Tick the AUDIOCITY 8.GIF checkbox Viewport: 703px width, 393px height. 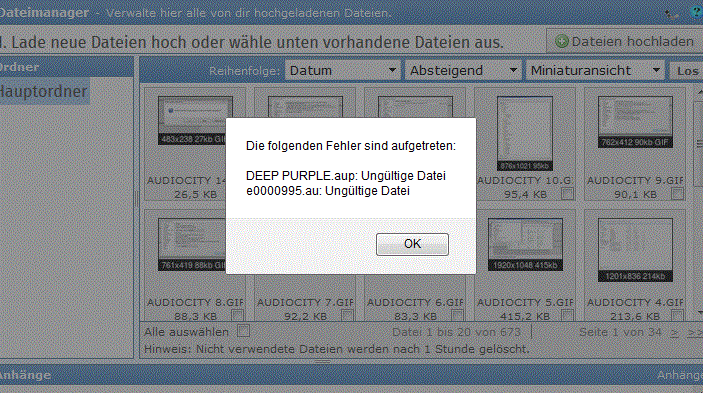[x=238, y=315]
